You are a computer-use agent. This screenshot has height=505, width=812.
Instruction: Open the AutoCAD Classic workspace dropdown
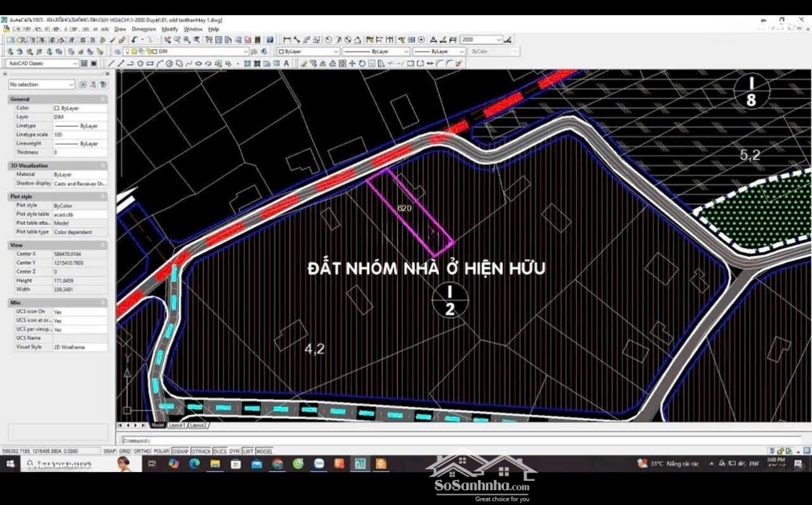53,64
